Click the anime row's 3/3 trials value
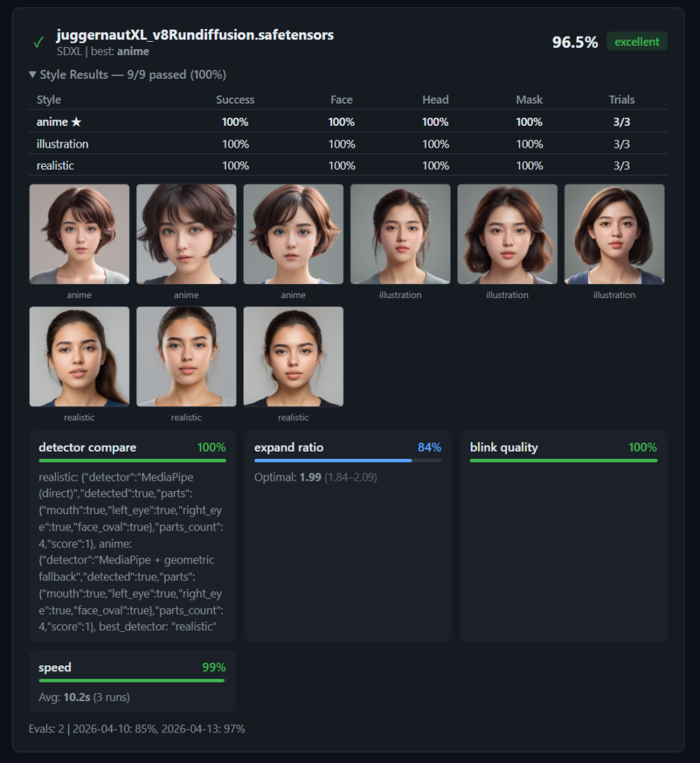The width and height of the screenshot is (700, 763). 621,121
